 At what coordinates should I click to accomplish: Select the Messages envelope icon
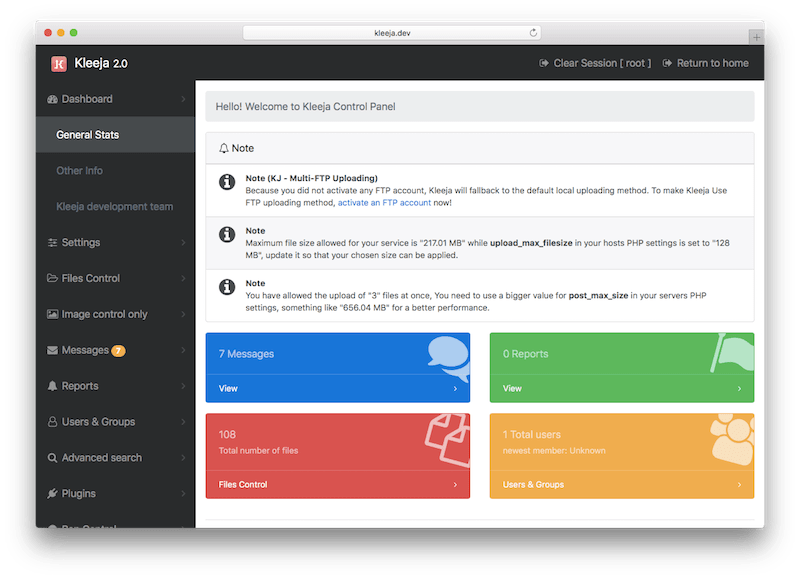[53, 350]
